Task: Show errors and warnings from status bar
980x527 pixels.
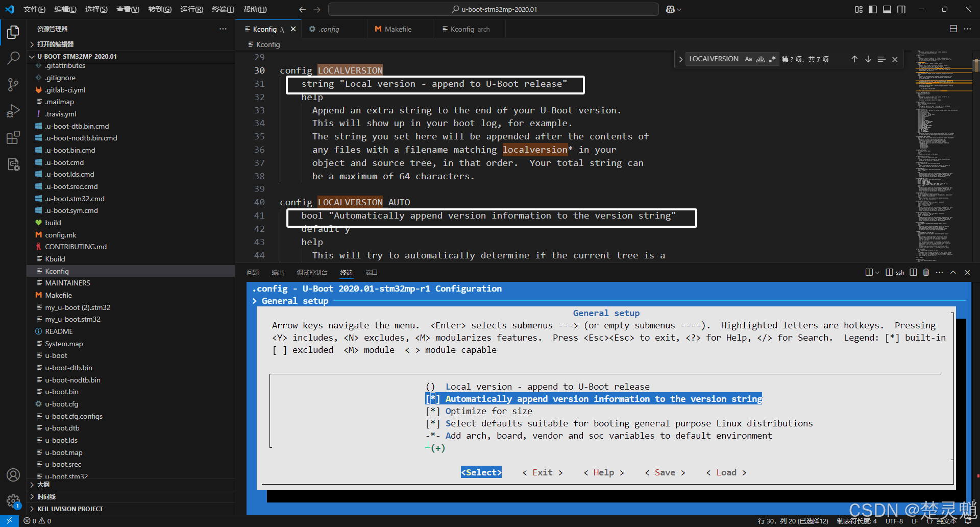Action: (x=37, y=521)
